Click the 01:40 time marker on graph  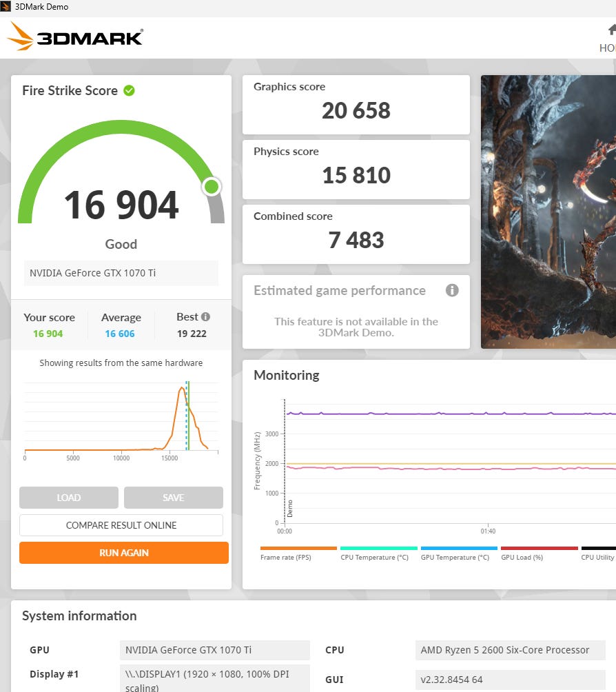tap(488, 531)
